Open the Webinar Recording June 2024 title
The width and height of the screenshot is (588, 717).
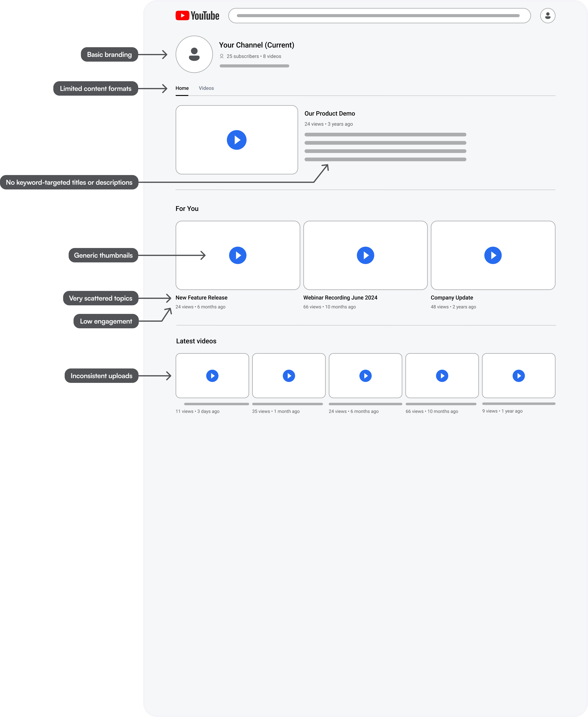[x=340, y=297]
